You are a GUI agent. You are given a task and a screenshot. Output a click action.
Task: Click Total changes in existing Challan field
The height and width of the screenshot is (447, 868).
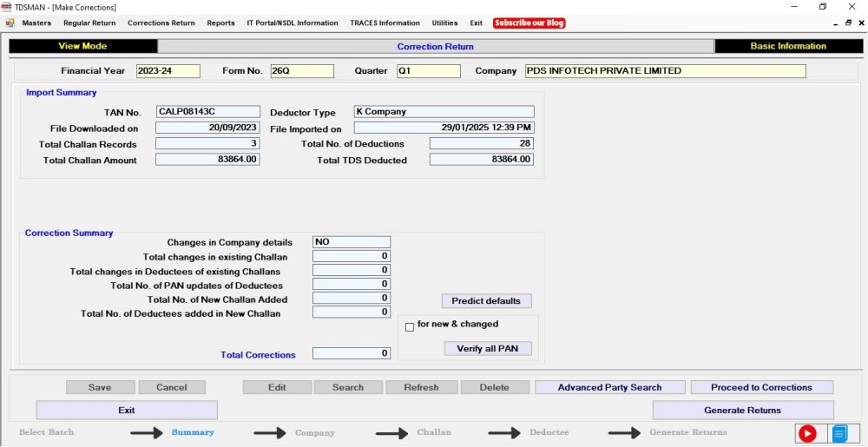click(x=352, y=256)
